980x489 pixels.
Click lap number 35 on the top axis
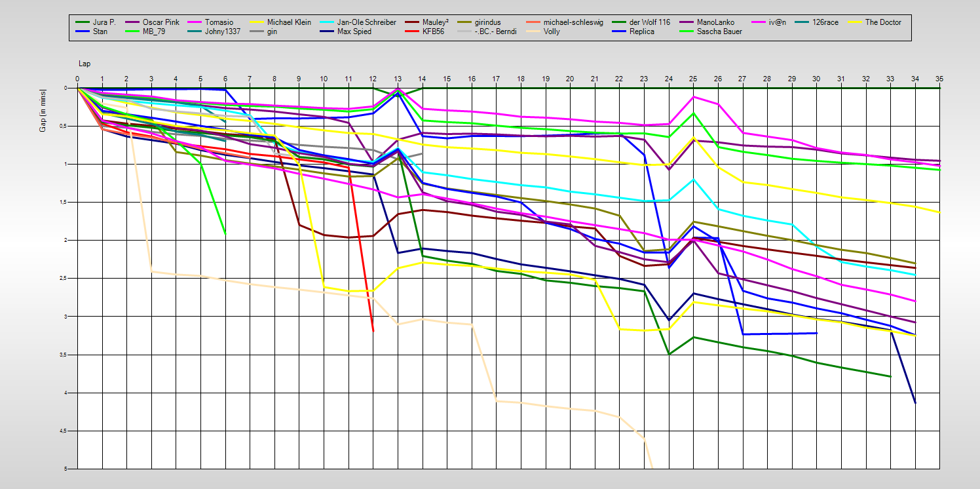tap(939, 79)
